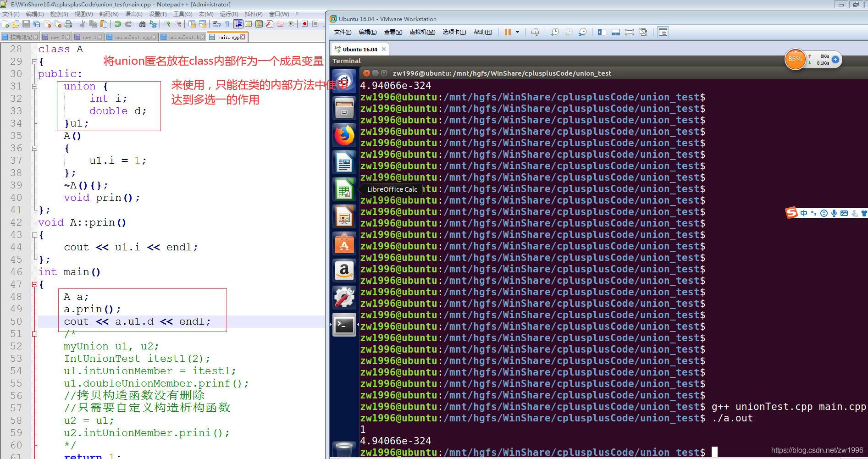Place cursor on line 50 cout statement
Viewport: 868px width, 459px height.
click(137, 321)
